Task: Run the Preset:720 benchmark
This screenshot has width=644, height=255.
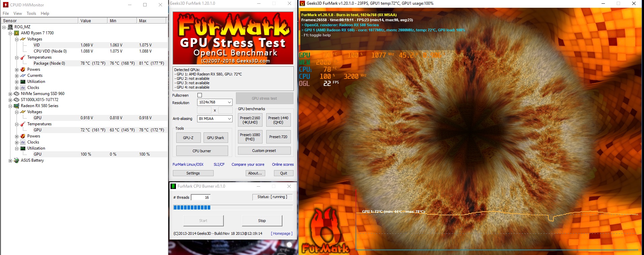Action: [x=278, y=137]
